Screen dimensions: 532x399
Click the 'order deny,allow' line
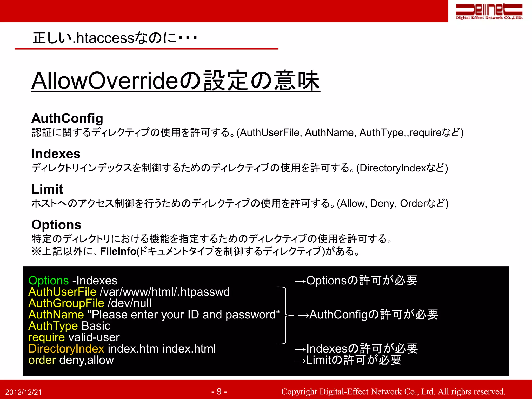[x=71, y=360]
